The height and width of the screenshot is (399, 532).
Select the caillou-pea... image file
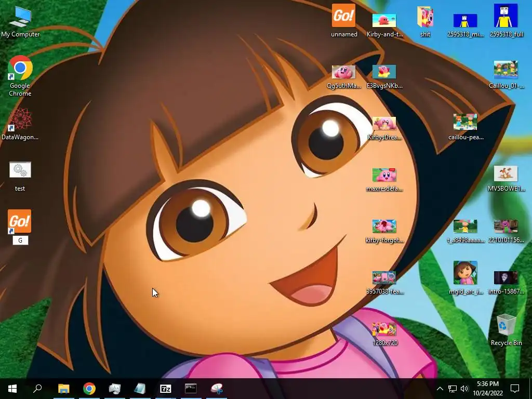point(465,127)
